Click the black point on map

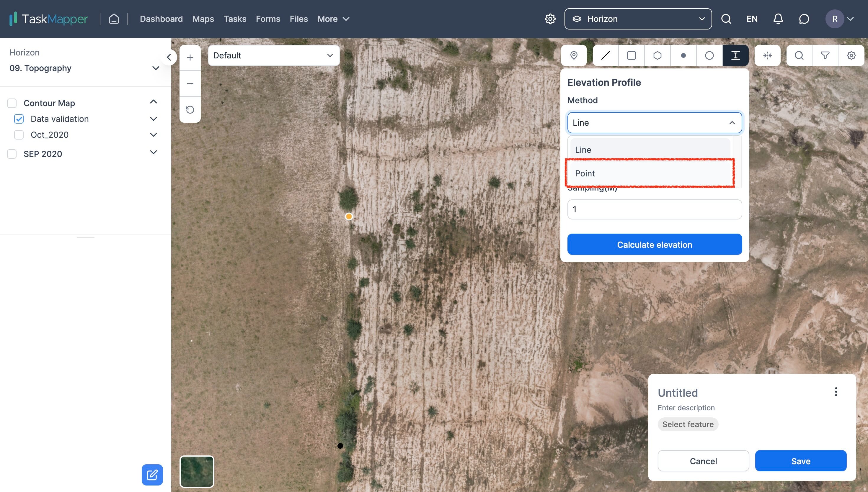tap(340, 446)
